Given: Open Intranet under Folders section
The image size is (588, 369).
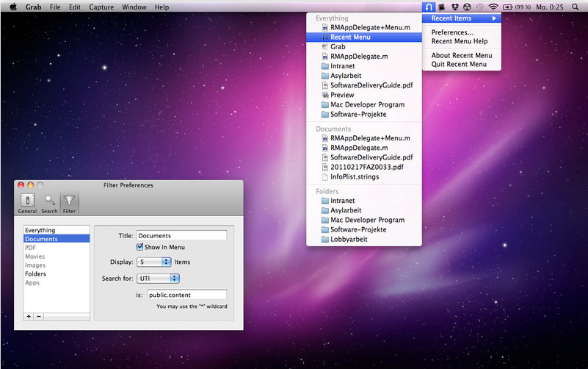Looking at the screenshot, I should pos(364,201).
